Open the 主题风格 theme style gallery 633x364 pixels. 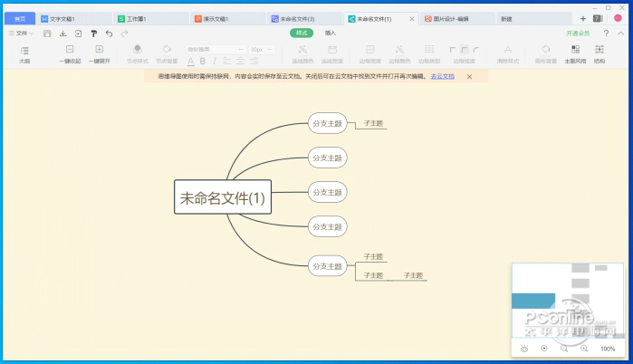[x=575, y=55]
